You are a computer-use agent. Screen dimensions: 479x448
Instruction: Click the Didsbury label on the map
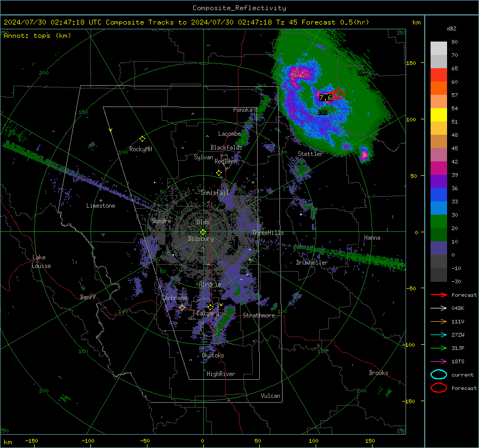(x=201, y=239)
